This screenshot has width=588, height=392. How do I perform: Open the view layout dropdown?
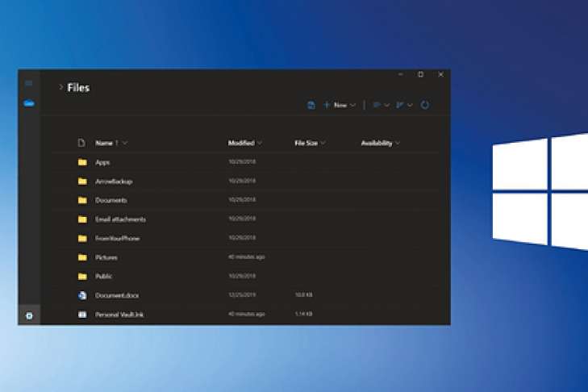(x=381, y=105)
